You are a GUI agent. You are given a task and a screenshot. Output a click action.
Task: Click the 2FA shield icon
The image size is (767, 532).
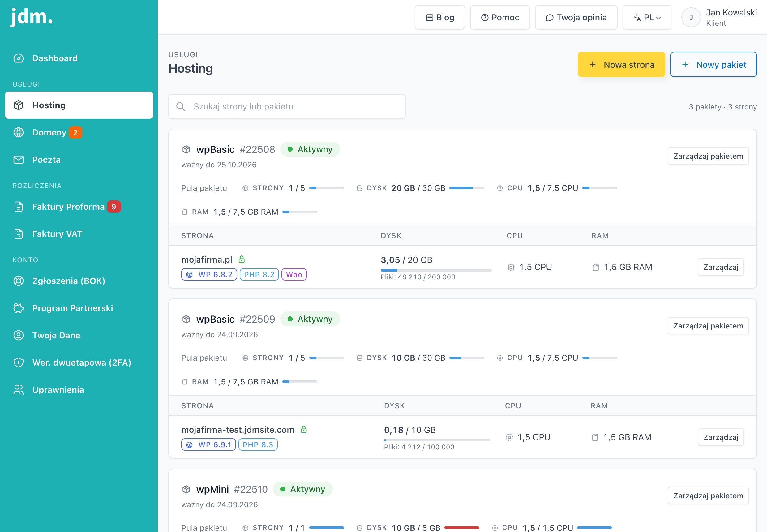pyautogui.click(x=19, y=362)
